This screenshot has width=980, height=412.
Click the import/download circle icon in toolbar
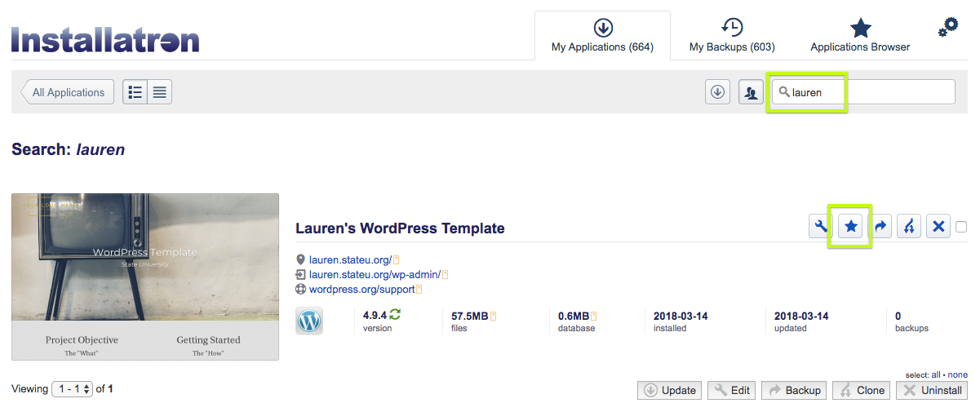pyautogui.click(x=717, y=92)
